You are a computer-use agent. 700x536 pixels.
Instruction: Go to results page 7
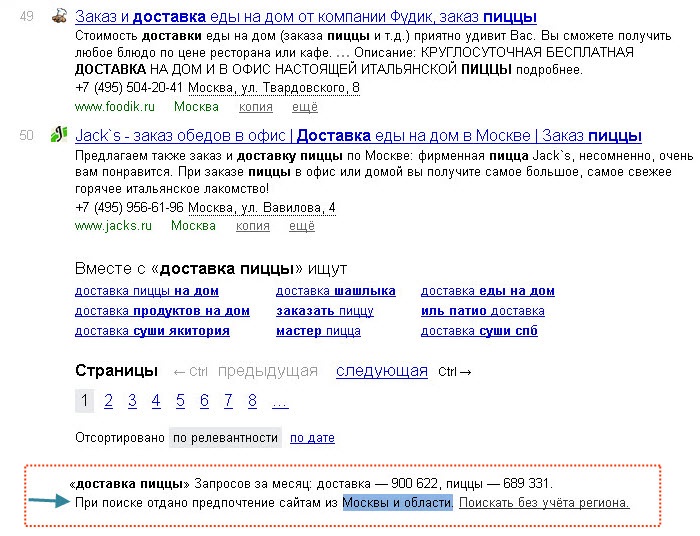[x=228, y=401]
